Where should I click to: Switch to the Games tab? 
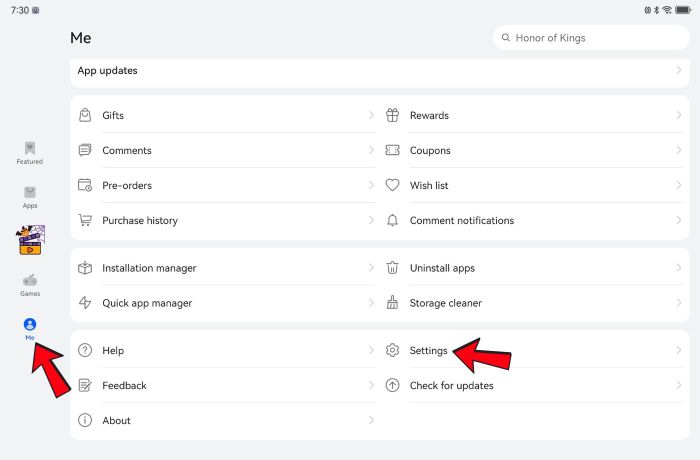pos(30,285)
